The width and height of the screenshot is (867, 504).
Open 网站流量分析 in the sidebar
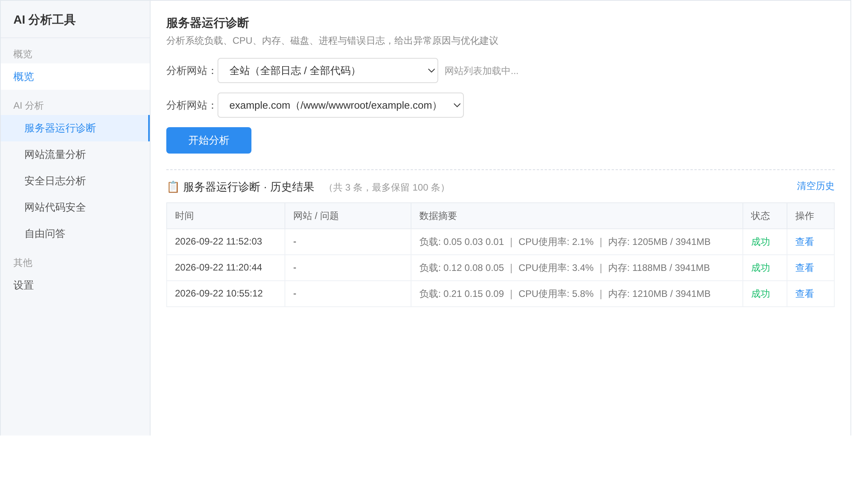[75, 155]
